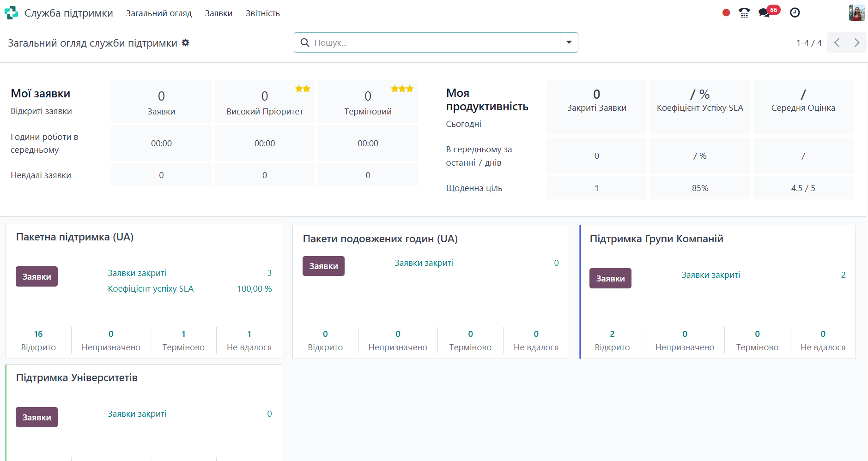Open my open Заявки count tile
868x461 pixels.
(161, 102)
